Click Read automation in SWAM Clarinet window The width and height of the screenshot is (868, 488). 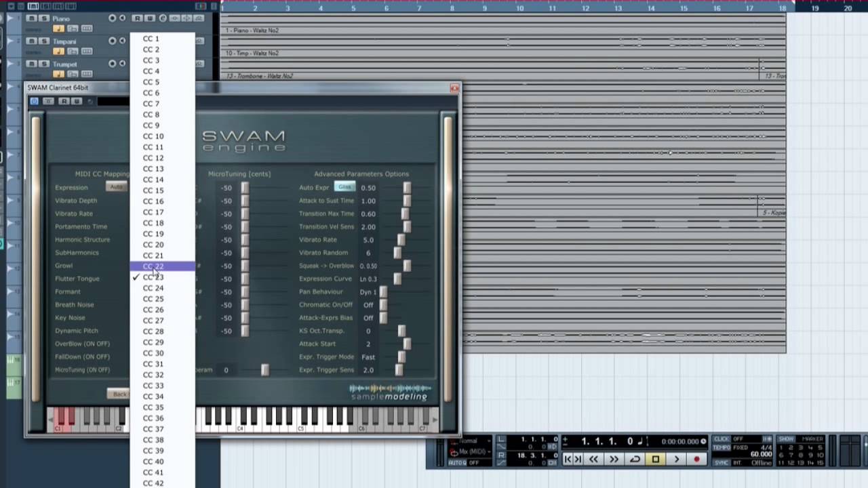(x=64, y=101)
